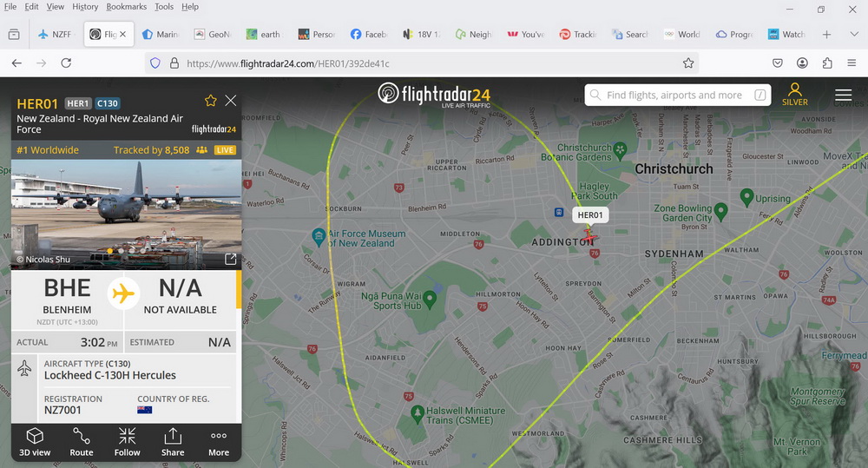Follow the HER01 aircraft on map
868x468 pixels.
128,442
